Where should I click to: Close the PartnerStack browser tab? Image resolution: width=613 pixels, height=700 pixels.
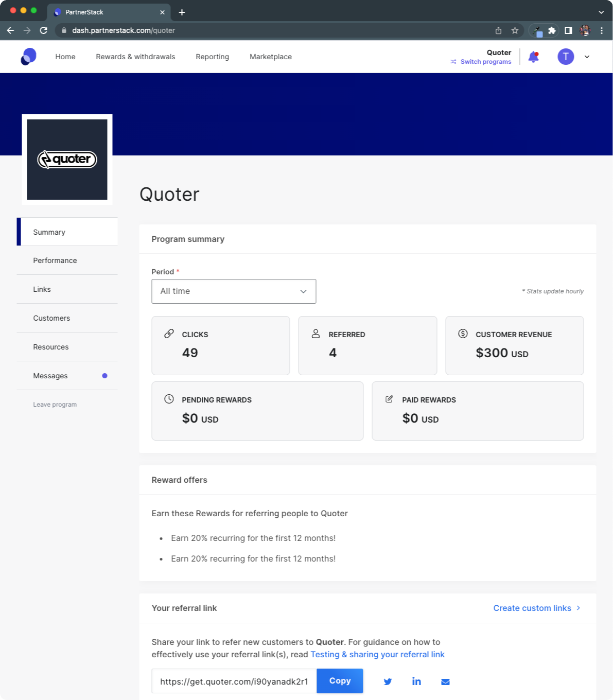[x=162, y=12]
